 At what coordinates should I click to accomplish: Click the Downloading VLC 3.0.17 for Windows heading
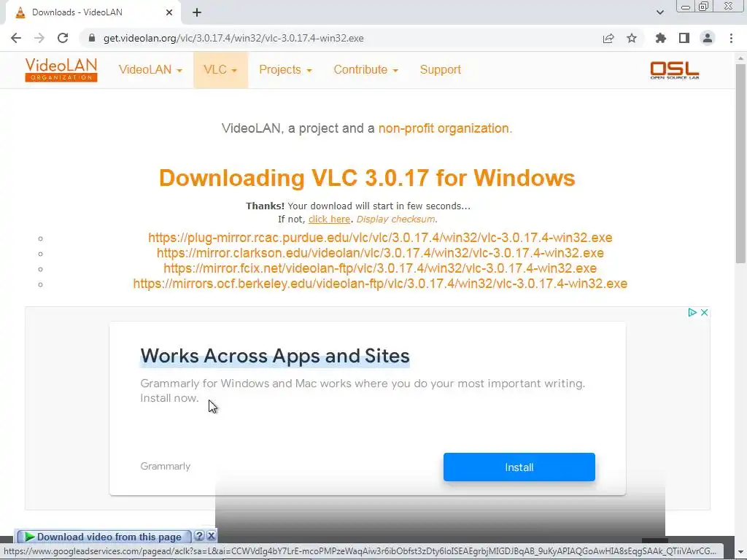point(367,178)
